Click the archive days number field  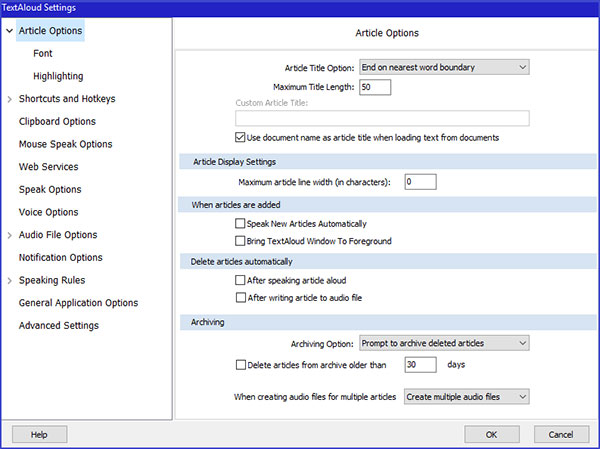(x=420, y=364)
